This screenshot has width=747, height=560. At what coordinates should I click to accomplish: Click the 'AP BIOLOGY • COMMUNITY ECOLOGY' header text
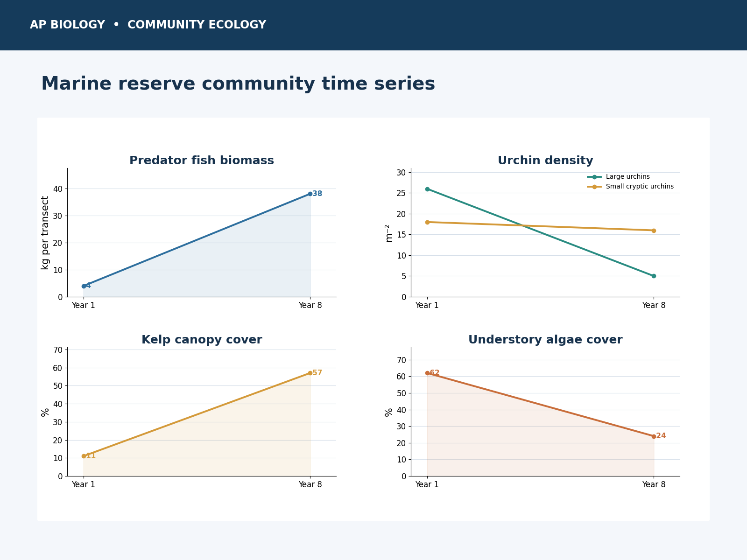[148, 25]
